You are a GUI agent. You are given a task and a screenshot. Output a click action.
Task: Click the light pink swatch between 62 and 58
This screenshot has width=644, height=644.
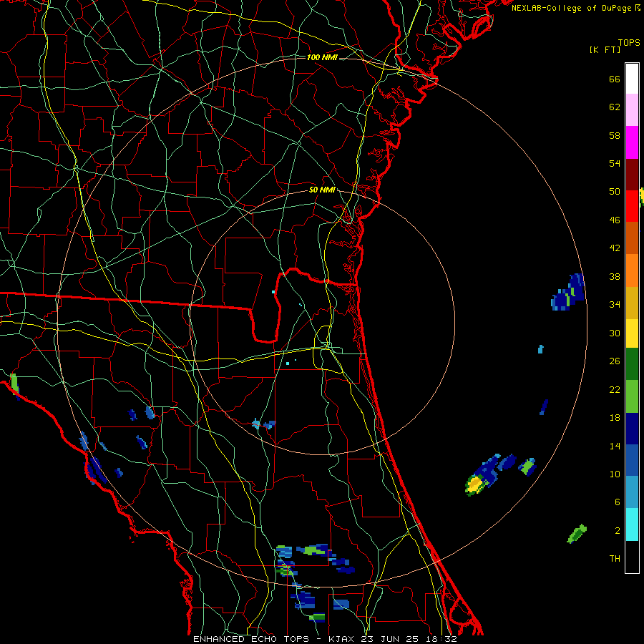tap(632, 109)
